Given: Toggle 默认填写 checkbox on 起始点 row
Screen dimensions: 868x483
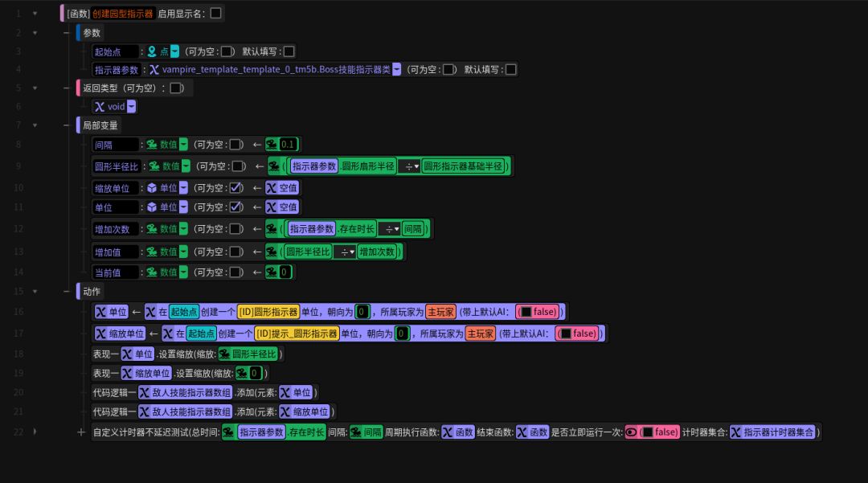Looking at the screenshot, I should click(289, 51).
